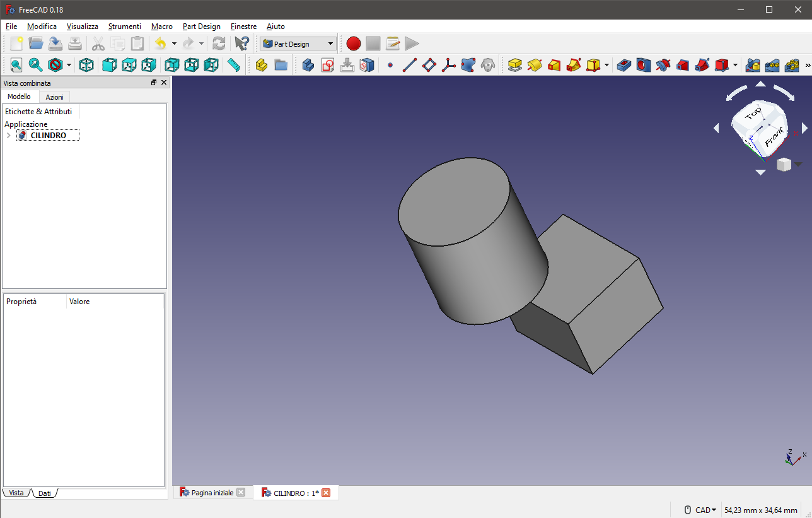Click the Pocket feature icon

pos(624,65)
